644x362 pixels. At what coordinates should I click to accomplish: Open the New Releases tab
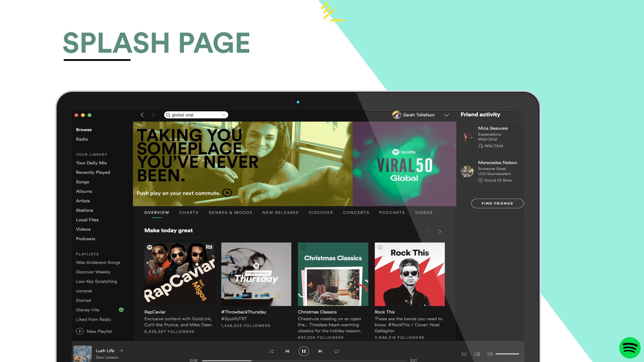click(280, 213)
